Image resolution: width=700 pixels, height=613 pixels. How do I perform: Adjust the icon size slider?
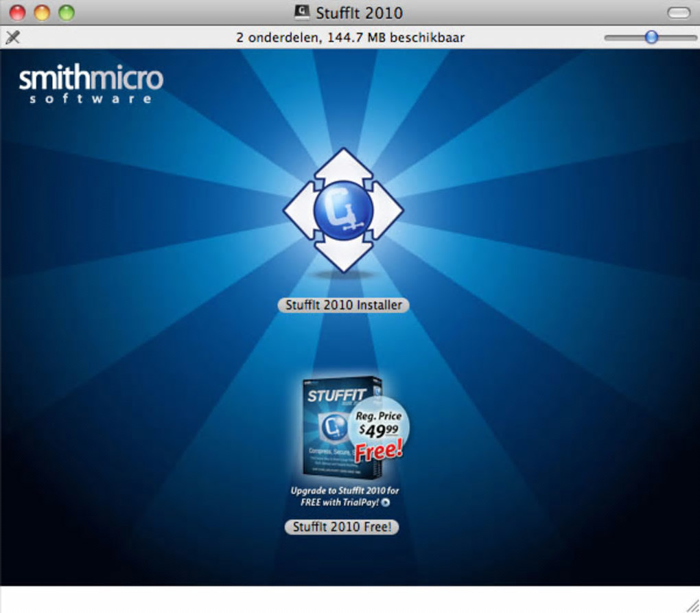[x=651, y=38]
